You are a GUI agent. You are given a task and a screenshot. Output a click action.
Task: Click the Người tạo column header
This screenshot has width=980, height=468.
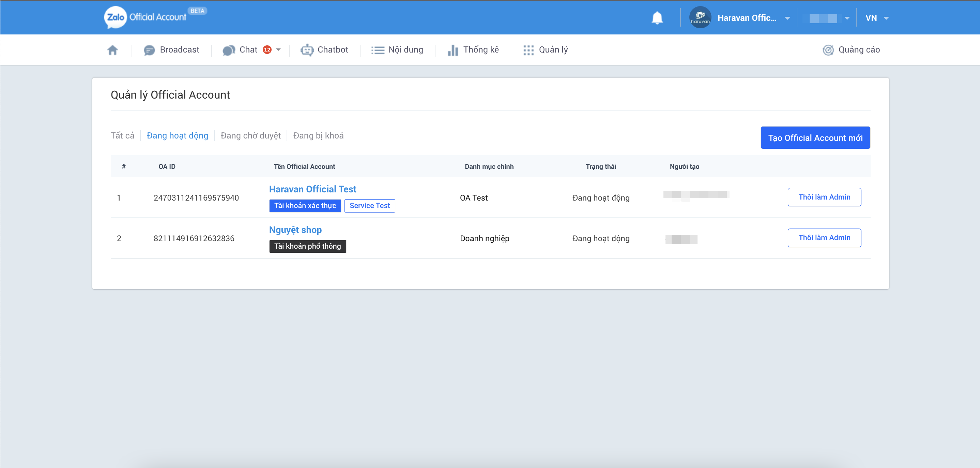[685, 167]
